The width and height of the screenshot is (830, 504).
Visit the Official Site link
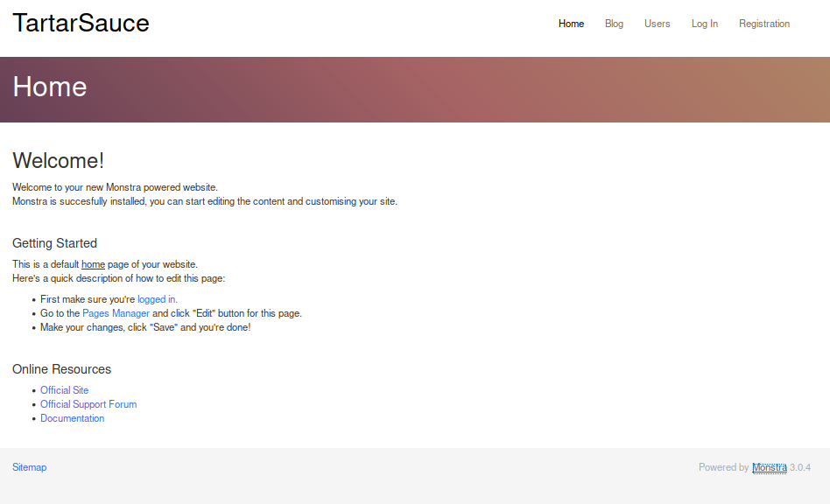click(x=64, y=390)
